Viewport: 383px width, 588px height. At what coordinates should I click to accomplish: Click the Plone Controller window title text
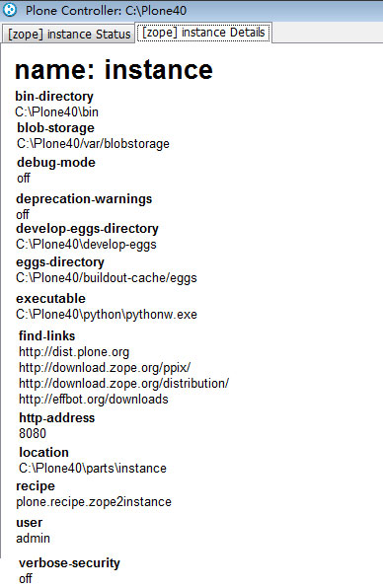106,10
